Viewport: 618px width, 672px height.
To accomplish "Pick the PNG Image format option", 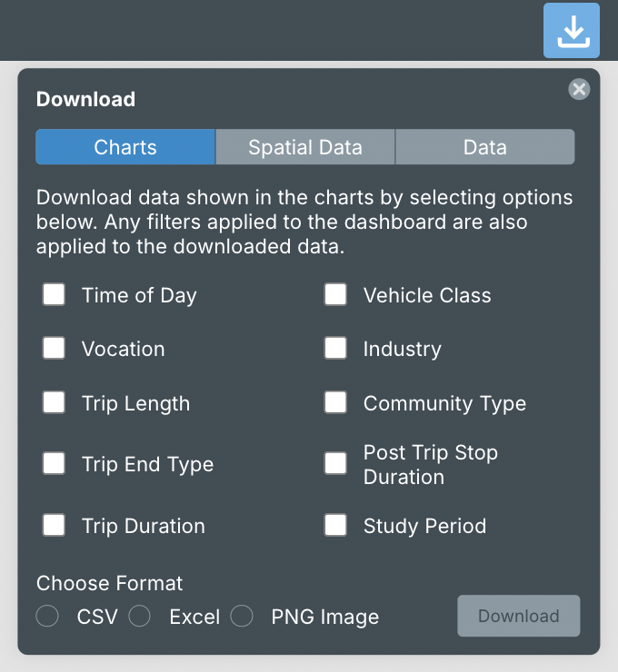I will 242,617.
